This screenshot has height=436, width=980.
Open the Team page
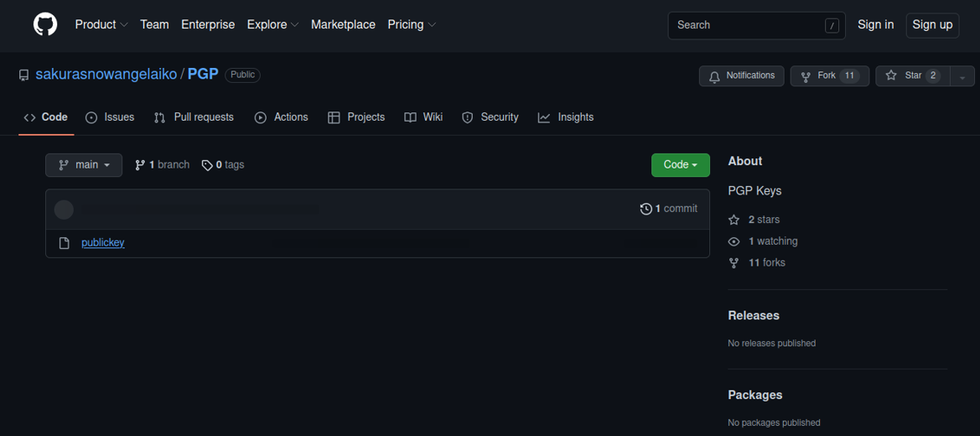(154, 24)
